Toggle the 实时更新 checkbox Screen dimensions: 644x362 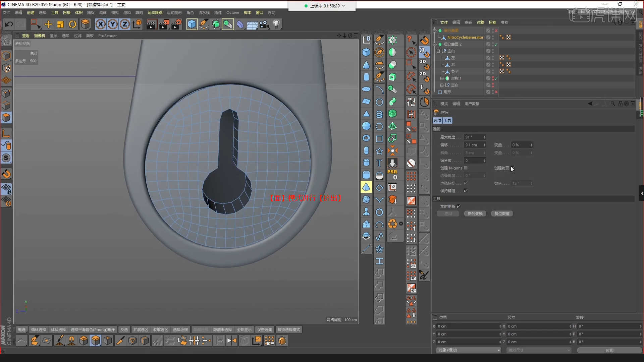[459, 206]
